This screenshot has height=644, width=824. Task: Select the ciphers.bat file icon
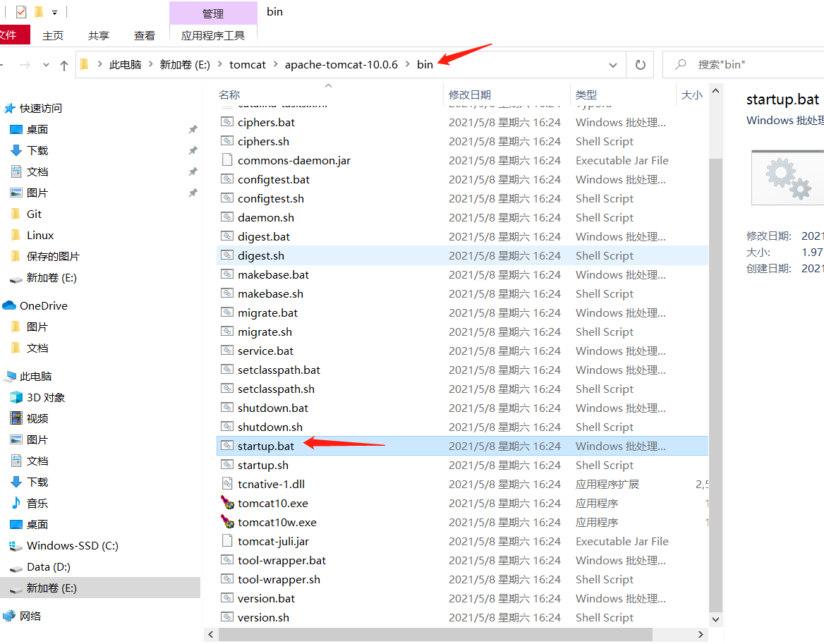click(227, 122)
